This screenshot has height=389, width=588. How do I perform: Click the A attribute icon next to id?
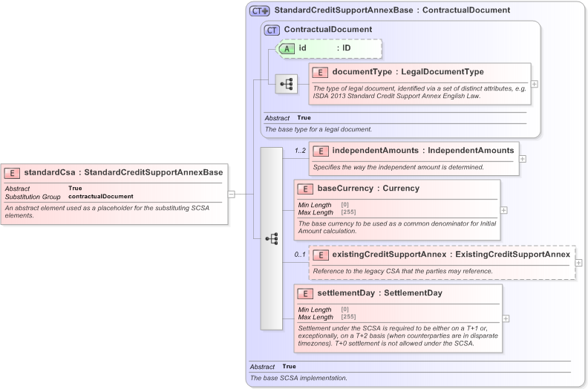click(287, 48)
